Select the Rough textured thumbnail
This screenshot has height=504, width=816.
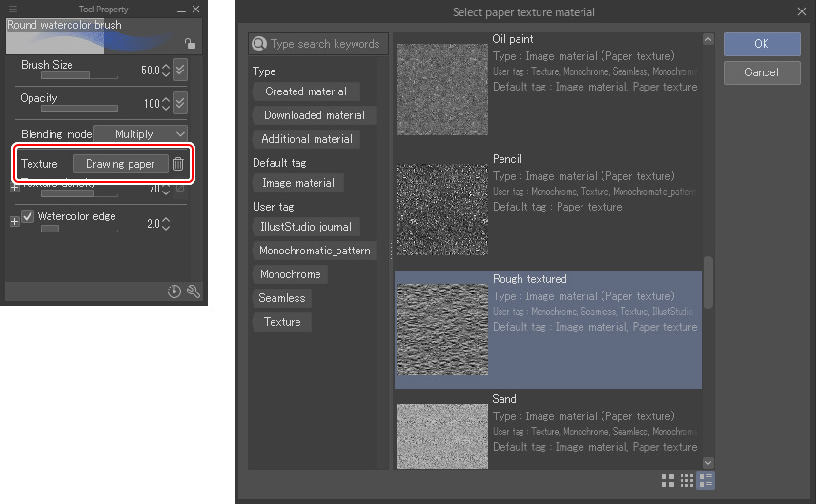[441, 330]
